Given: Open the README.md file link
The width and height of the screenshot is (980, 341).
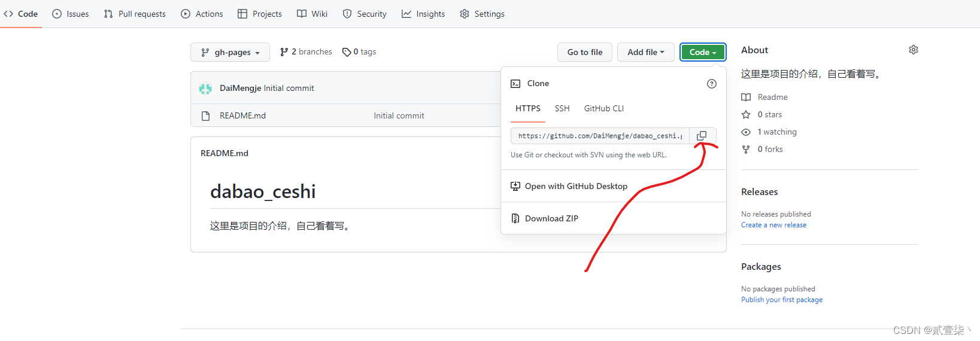Looking at the screenshot, I should (x=242, y=116).
